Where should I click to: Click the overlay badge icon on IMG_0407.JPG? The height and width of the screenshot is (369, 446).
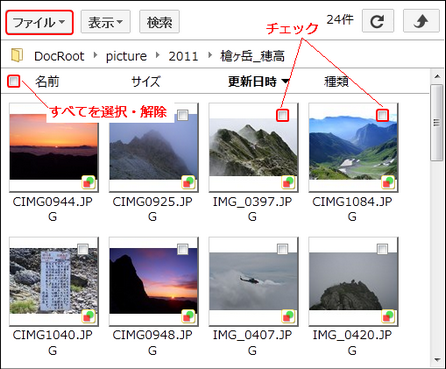coord(288,316)
